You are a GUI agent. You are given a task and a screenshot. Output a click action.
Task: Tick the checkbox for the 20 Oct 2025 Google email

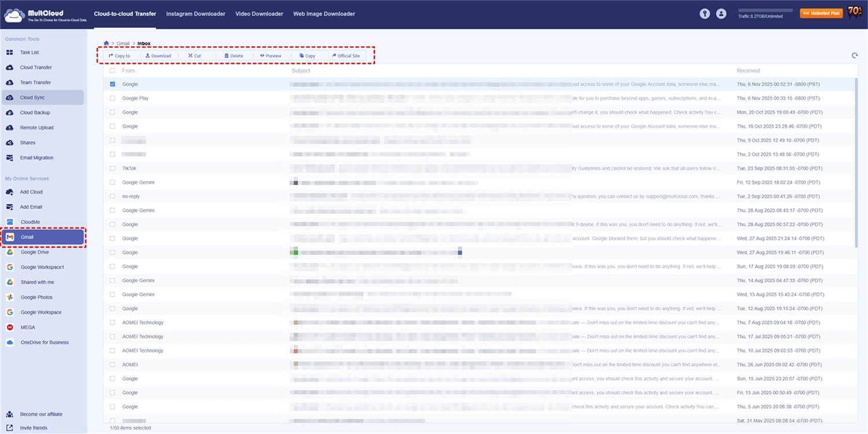click(112, 112)
